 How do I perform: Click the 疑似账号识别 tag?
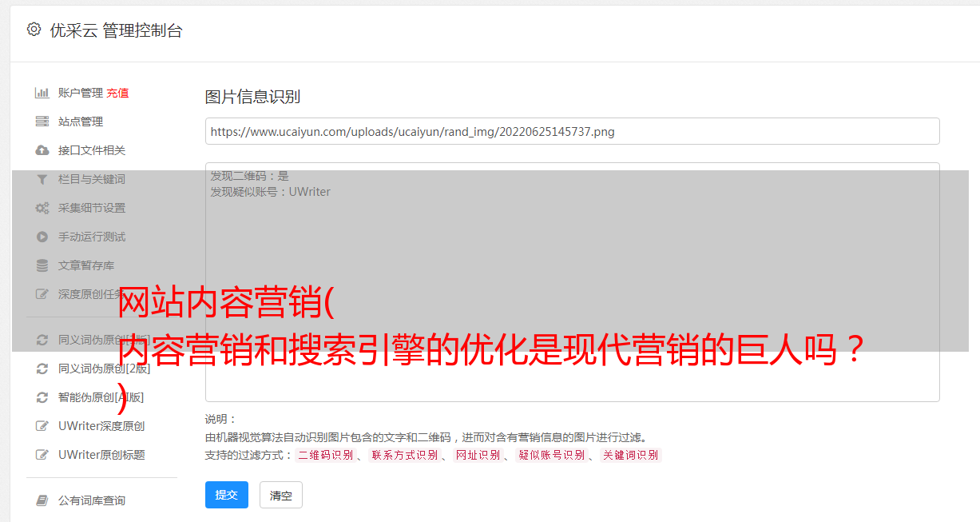[x=551, y=455]
